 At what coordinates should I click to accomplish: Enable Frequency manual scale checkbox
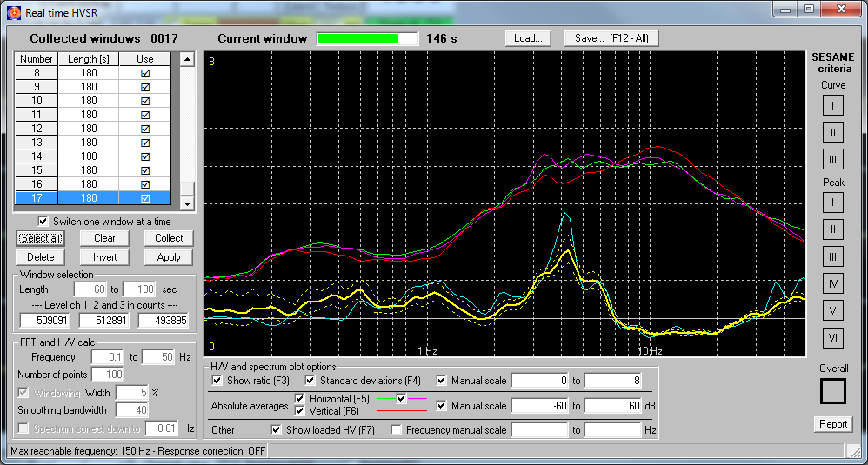[397, 429]
